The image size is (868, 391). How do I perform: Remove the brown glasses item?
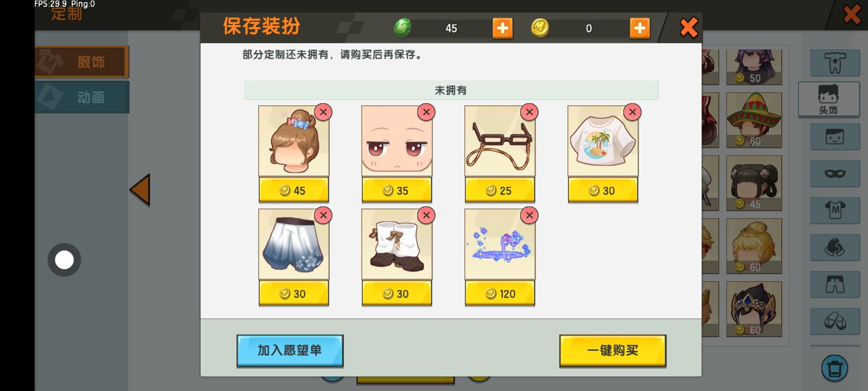point(529,112)
